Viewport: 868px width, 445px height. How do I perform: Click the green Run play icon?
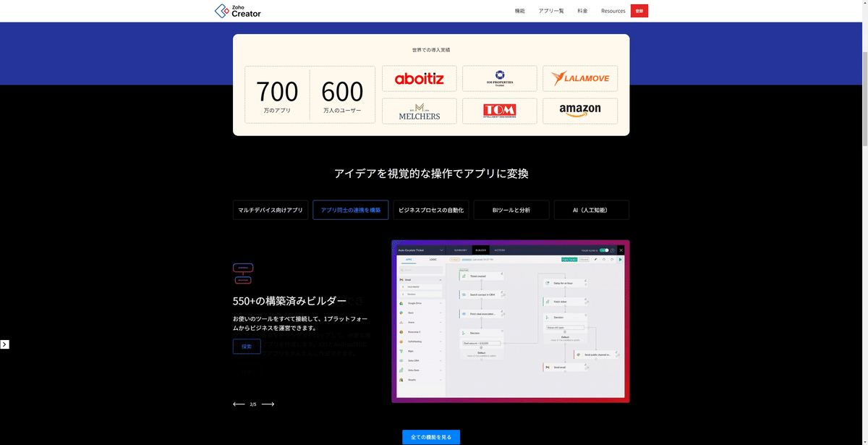621,259
